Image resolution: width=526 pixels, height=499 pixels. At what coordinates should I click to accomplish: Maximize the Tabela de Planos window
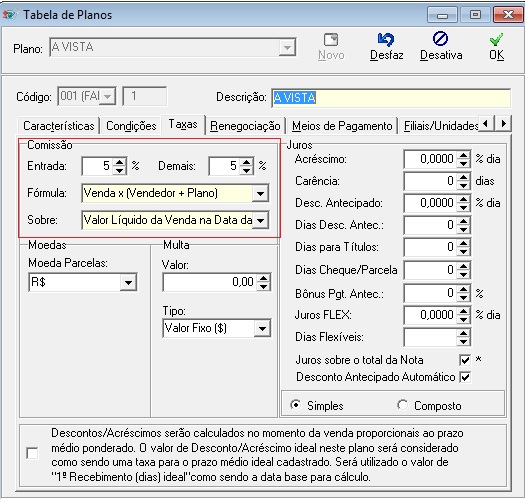[475, 15]
